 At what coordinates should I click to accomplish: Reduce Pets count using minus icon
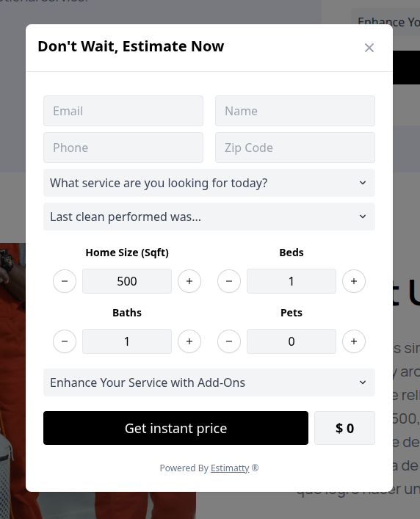click(229, 341)
